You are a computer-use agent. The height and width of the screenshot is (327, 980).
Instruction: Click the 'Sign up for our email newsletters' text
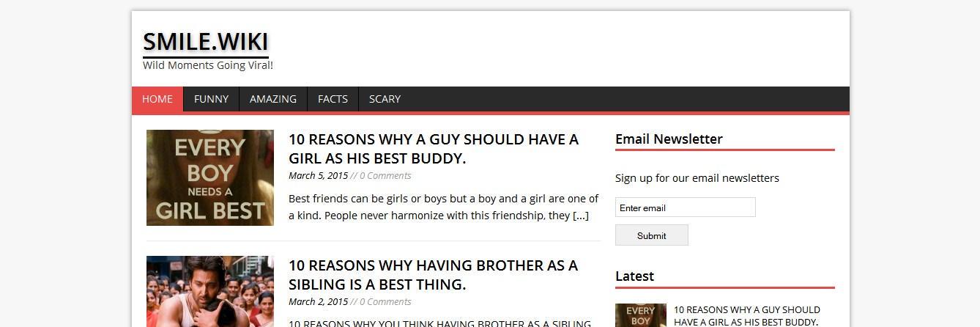697,178
